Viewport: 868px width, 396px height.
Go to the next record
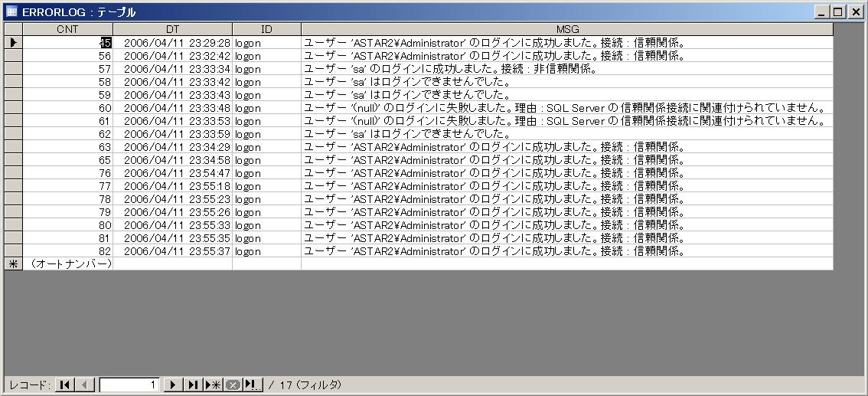coord(173,385)
